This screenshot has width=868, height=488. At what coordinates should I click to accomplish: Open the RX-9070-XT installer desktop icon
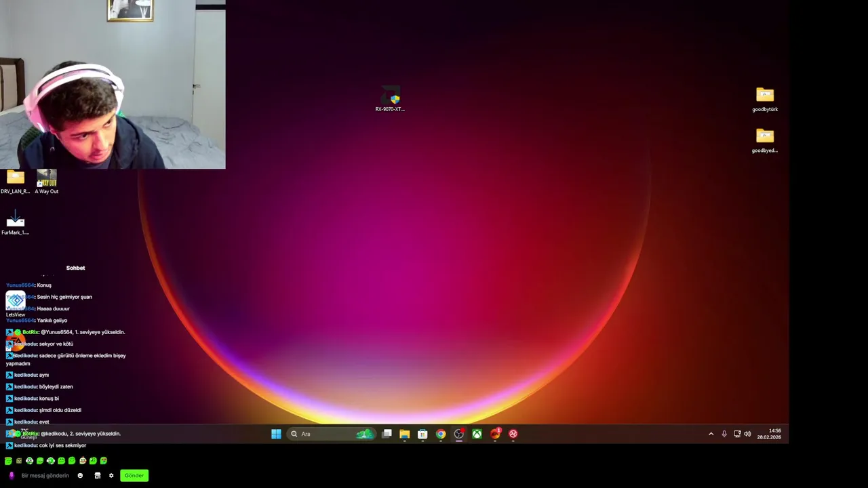[x=390, y=98]
